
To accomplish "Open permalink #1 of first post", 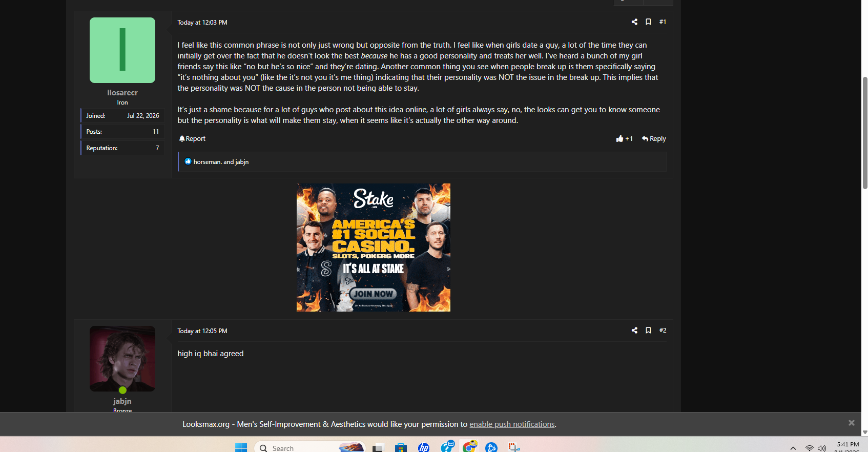I will [663, 22].
